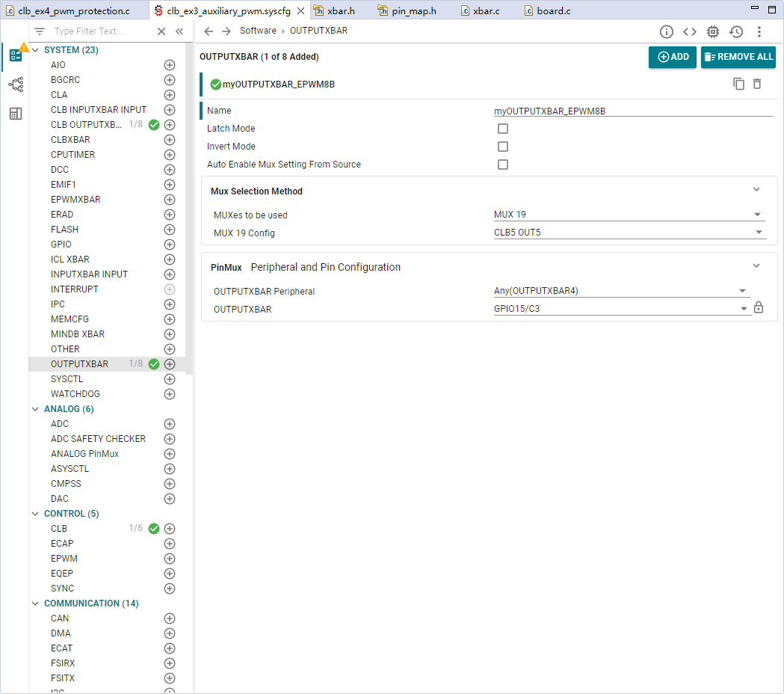
Task: Navigate forward with the right arrow
Action: point(226,31)
